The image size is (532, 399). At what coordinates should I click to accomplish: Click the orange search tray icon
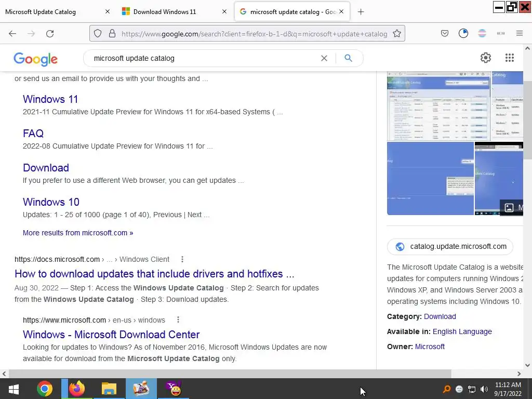tap(446, 389)
